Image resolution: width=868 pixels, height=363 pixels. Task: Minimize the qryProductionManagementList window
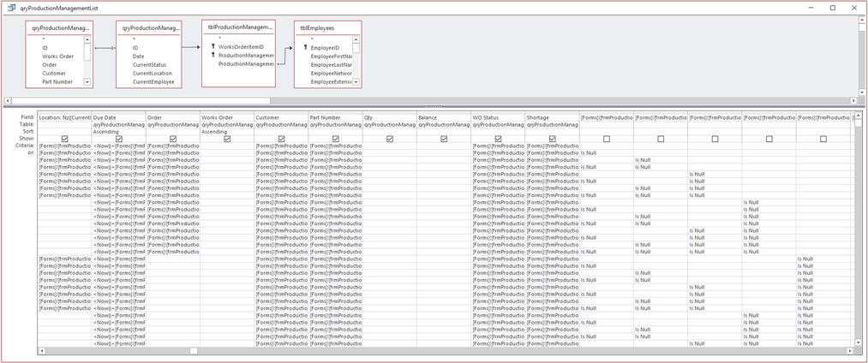[811, 8]
